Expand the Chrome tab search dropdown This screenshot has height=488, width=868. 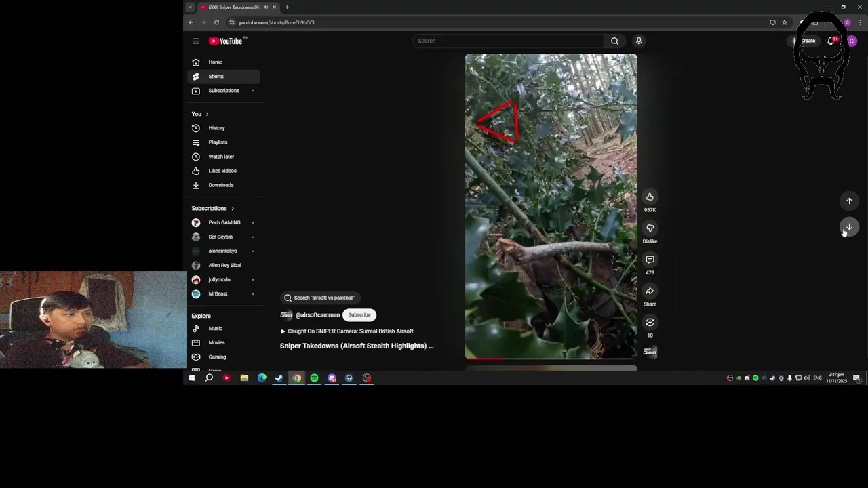click(x=190, y=7)
